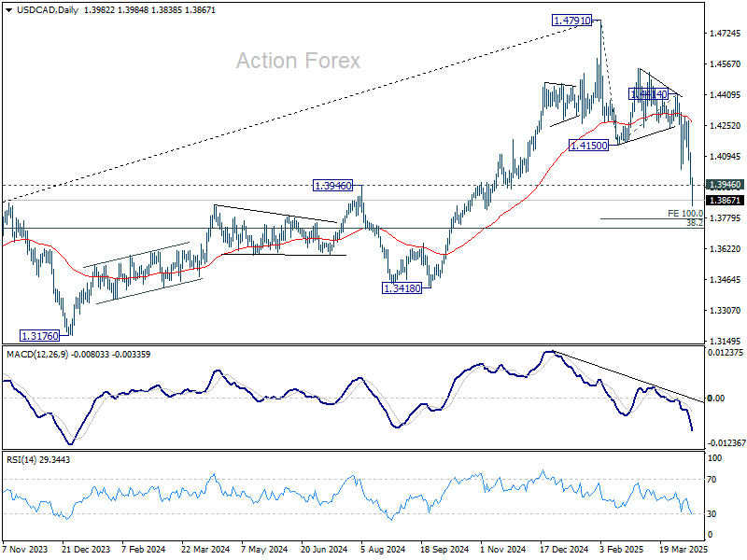Click the -0.012367 MACD scale value
The image size is (747, 560).
coord(726,443)
